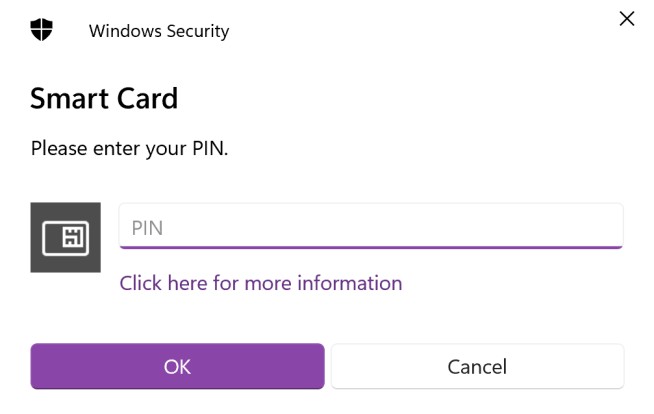Click the Windows Security shield icon

click(41, 30)
